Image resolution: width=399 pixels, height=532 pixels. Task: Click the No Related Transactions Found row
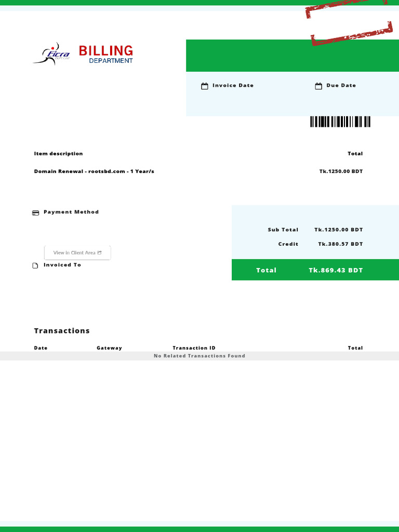pyautogui.click(x=199, y=356)
